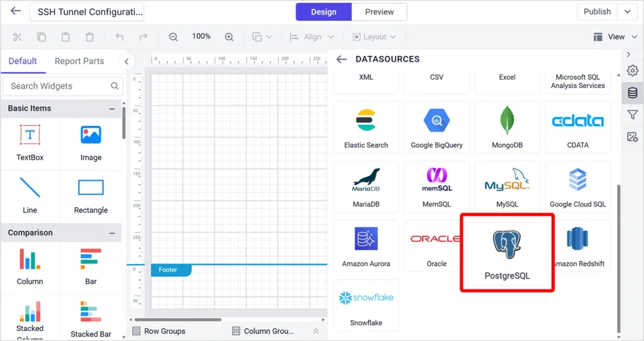Select the Line widget
Screen dimensions: 644x341
(x=30, y=196)
